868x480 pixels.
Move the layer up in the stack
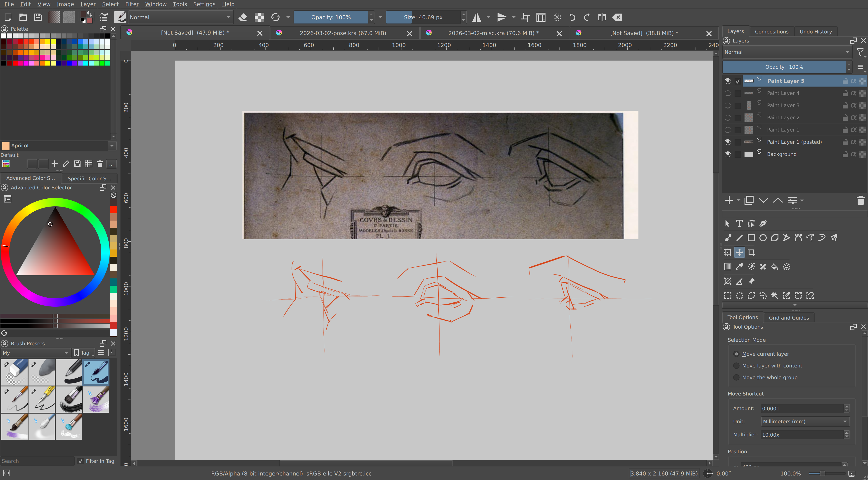(778, 201)
